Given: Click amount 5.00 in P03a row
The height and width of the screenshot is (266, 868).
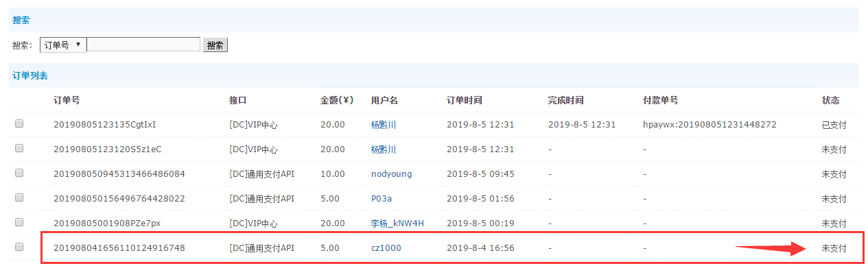Looking at the screenshot, I should pyautogui.click(x=330, y=199).
